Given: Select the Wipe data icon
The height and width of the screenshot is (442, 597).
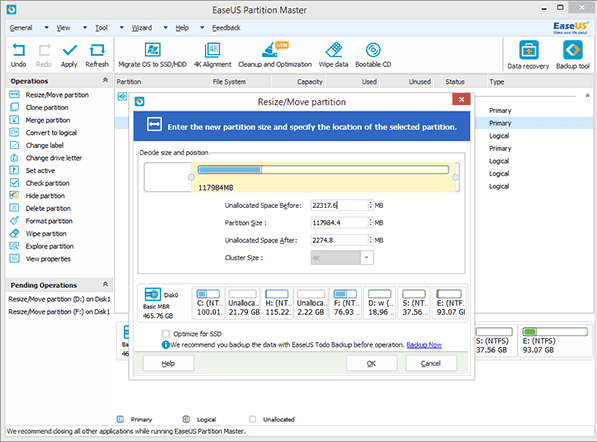Looking at the screenshot, I should [x=334, y=50].
